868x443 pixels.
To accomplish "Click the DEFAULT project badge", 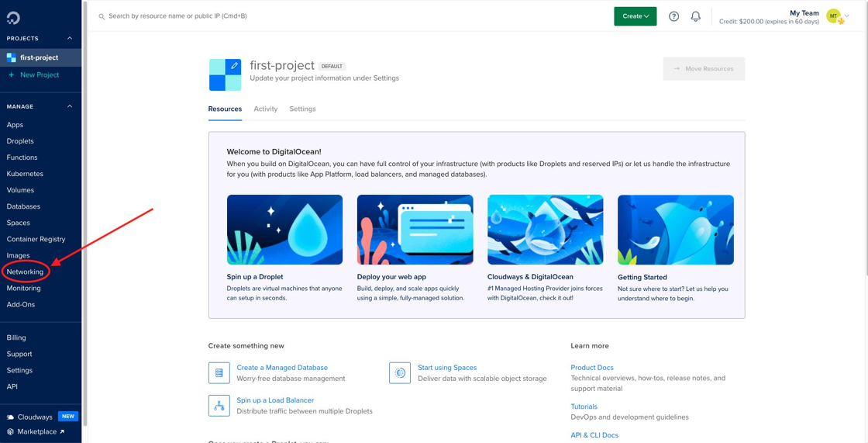I will click(332, 66).
